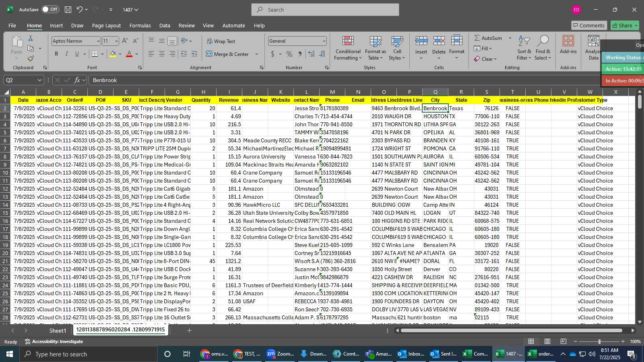The height and width of the screenshot is (362, 644).
Task: Click the Delete cells icon
Action: click(439, 41)
